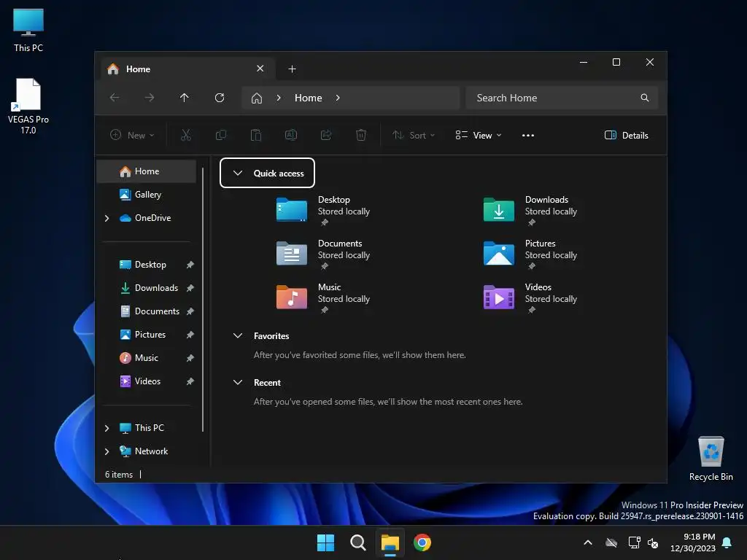Click the Rename icon in toolbar
747x560 pixels.
[x=291, y=135]
